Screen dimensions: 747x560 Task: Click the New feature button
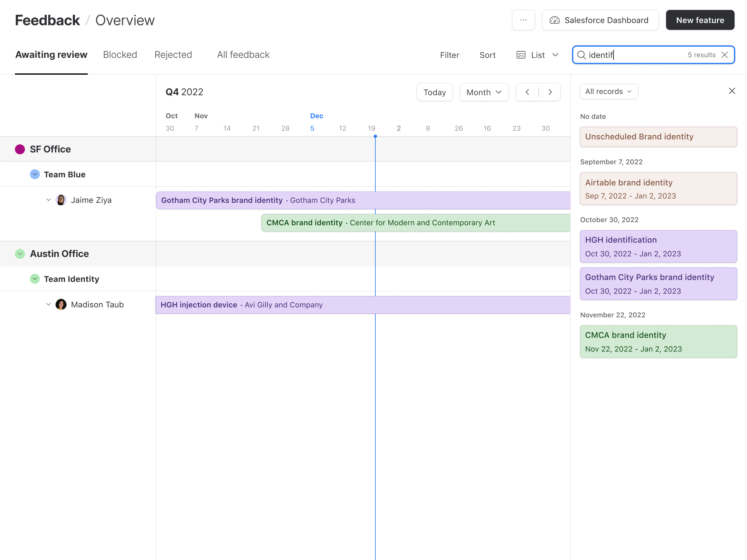pyautogui.click(x=700, y=20)
